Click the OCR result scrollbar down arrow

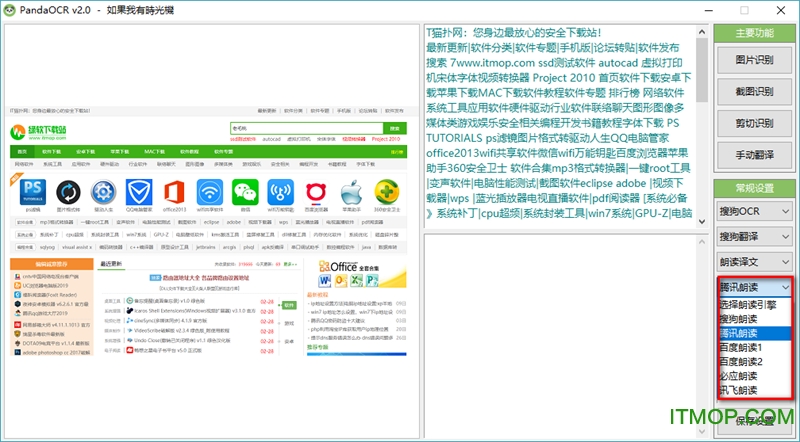tap(702, 222)
